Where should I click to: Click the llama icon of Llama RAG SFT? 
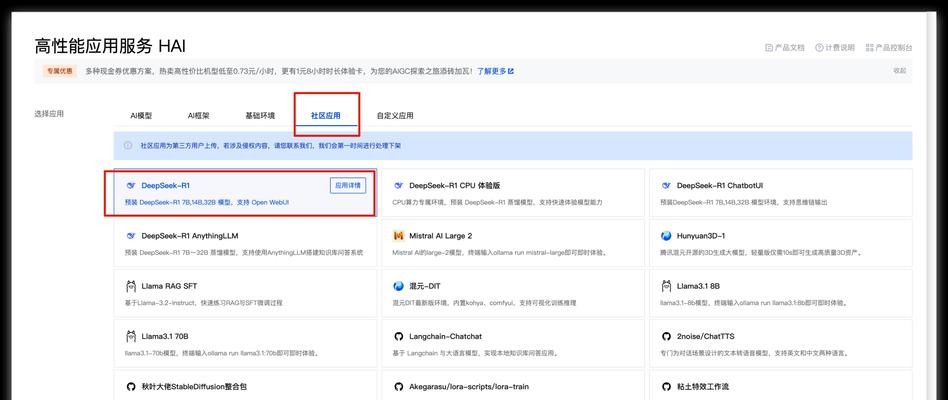(131, 286)
